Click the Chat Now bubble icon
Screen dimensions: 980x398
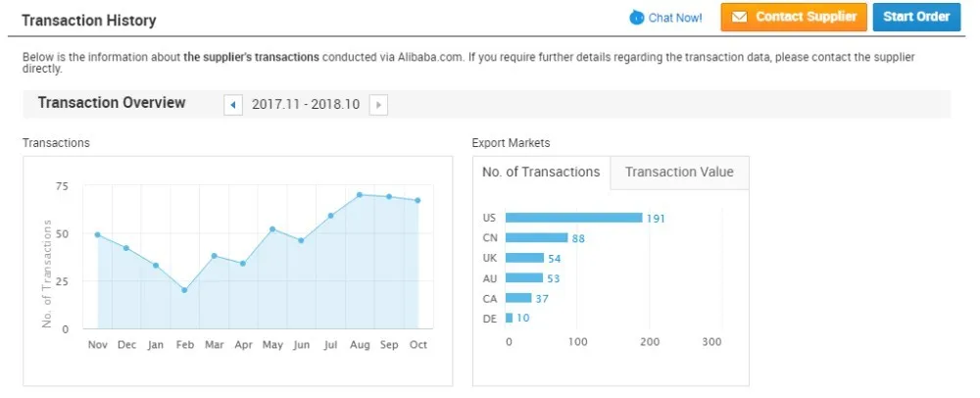point(636,18)
